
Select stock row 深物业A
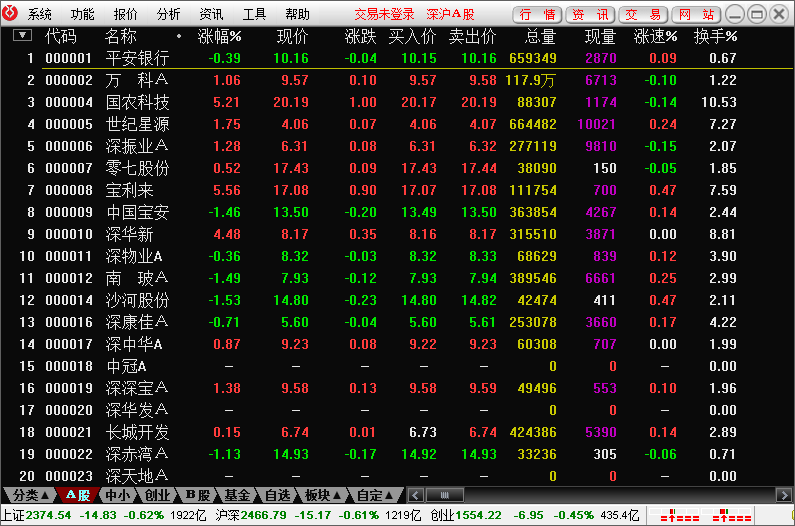397,256
